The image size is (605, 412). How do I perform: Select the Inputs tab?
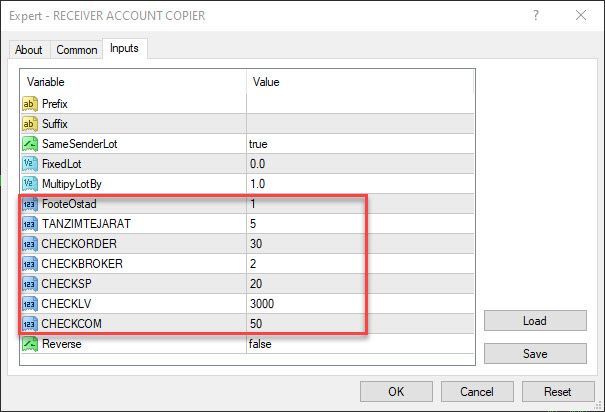[x=125, y=48]
